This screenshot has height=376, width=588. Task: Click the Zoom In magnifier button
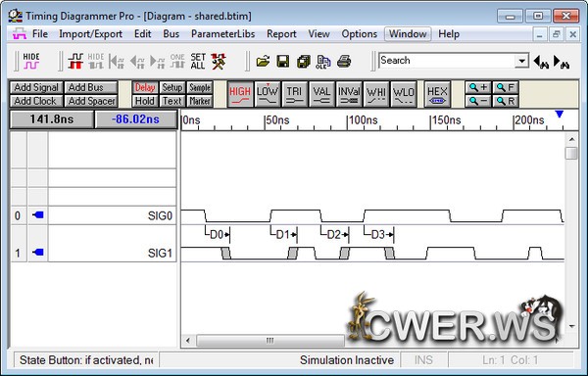click(478, 87)
